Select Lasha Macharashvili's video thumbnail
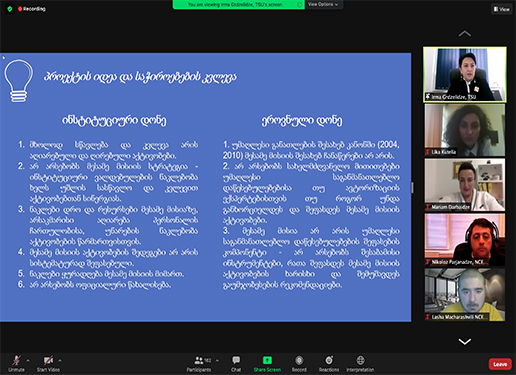The width and height of the screenshot is (516, 375). (x=465, y=295)
